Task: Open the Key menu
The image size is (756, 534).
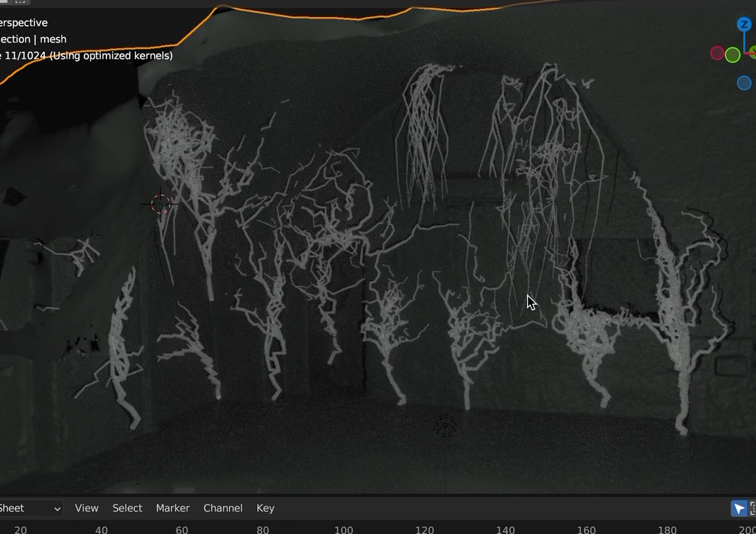Action: [265, 508]
